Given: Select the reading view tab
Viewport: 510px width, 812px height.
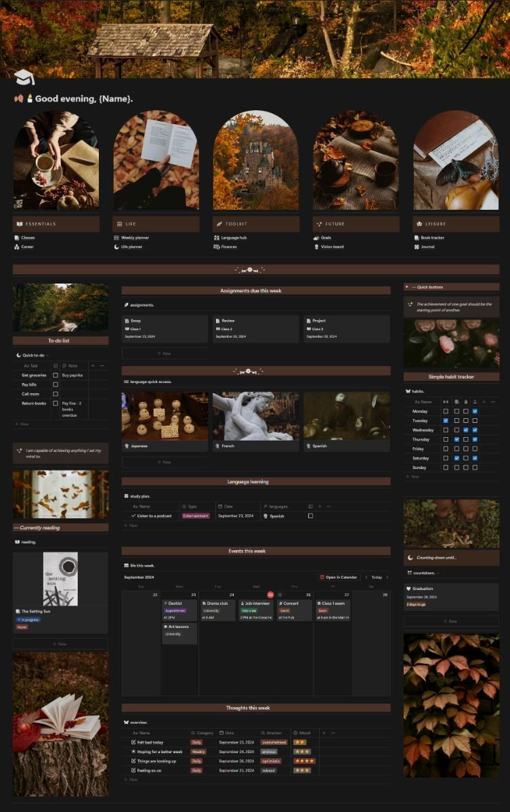Looking at the screenshot, I should [x=26, y=541].
